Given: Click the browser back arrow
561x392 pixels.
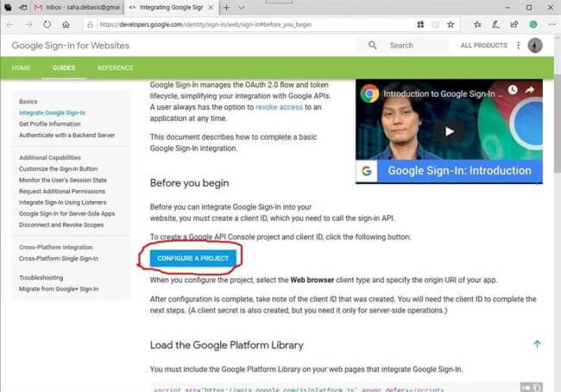Looking at the screenshot, I should [10, 25].
